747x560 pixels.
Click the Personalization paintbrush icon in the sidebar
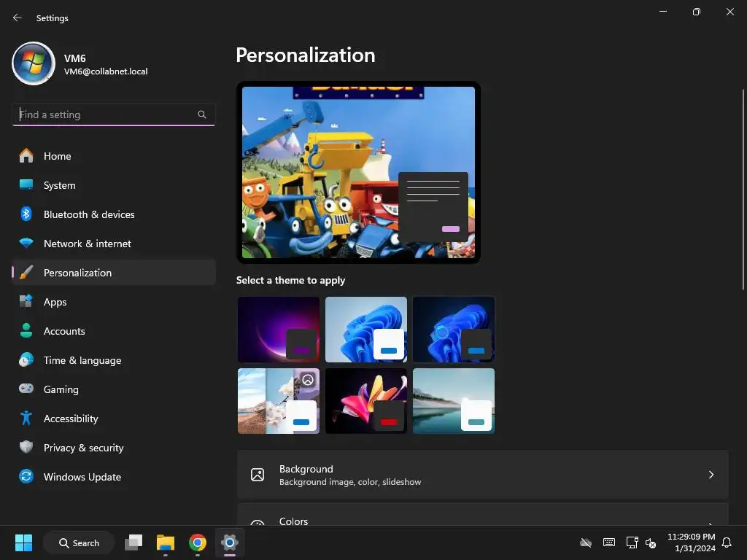coord(26,273)
